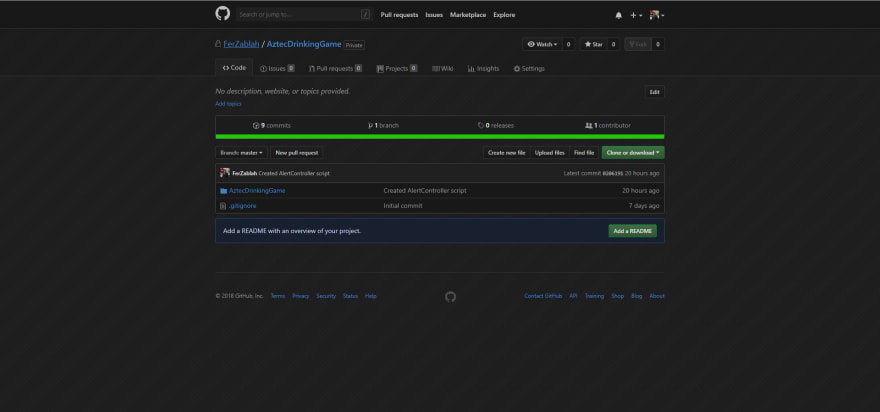Open the stargazers count beside Star
Image resolution: width=880 pixels, height=412 pixels.
point(613,44)
